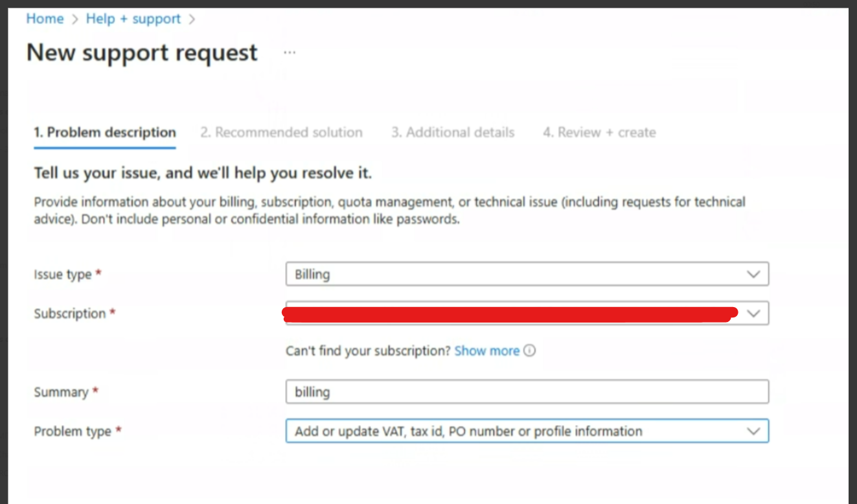Click the 'Provide information about your billing' paragraph
Viewport: 857px width, 504px height.
click(390, 211)
